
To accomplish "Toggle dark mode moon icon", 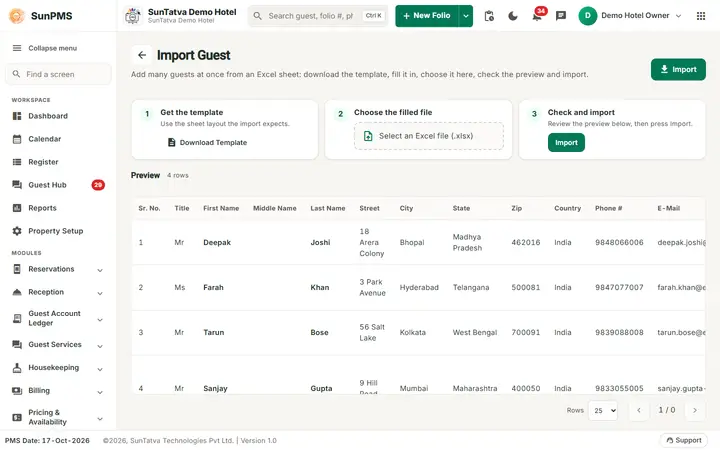I will coord(513,16).
